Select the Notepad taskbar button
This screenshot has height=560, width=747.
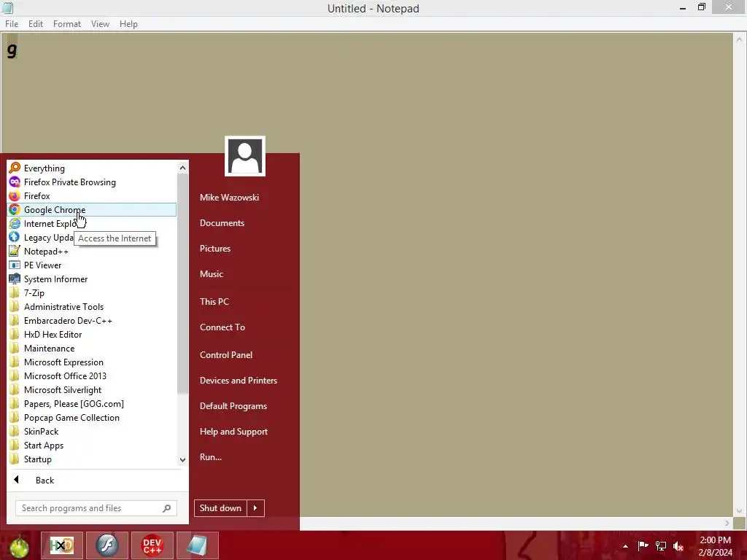(197, 545)
